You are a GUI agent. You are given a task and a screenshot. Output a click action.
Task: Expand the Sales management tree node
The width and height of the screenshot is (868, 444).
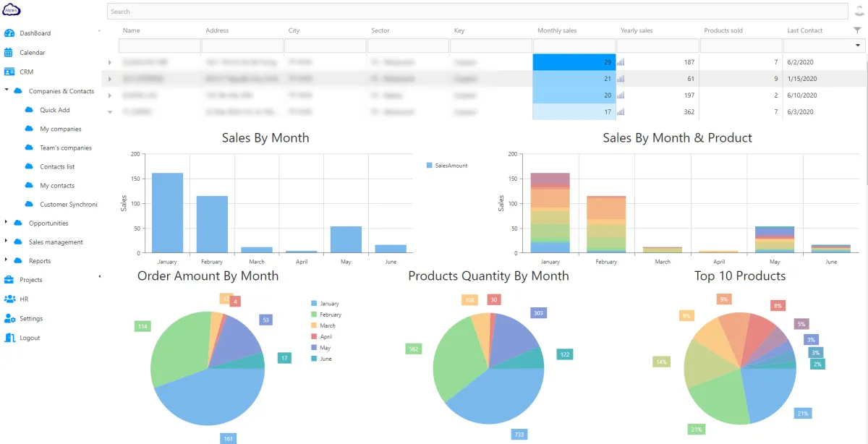point(7,241)
